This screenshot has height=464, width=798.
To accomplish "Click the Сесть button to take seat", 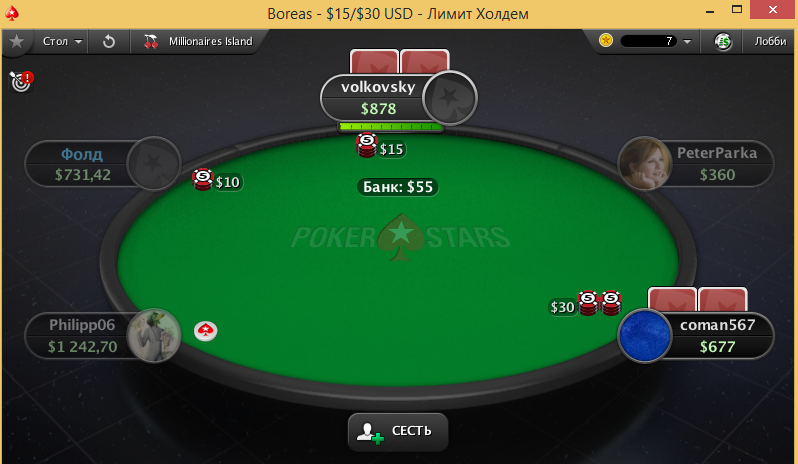I will (x=397, y=431).
